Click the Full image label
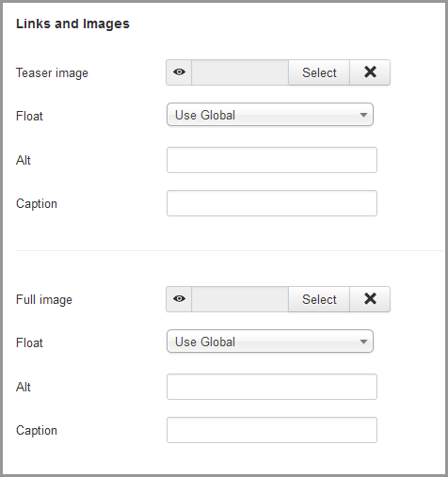Image resolution: width=448 pixels, height=477 pixels. tap(44, 299)
